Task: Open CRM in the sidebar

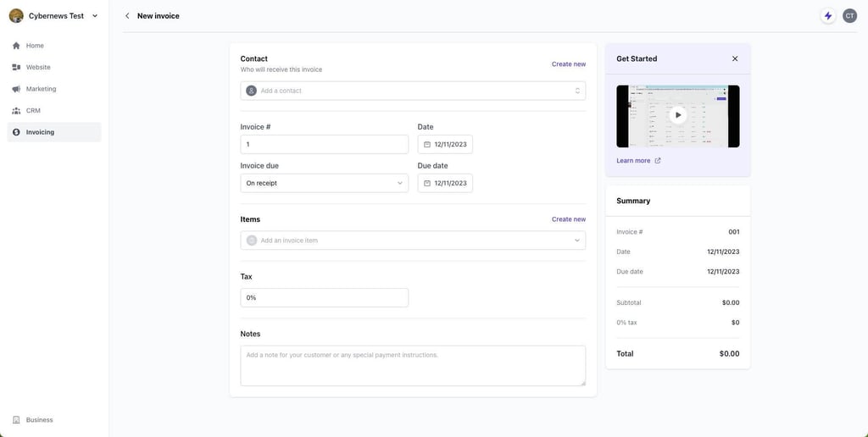Action: [x=54, y=111]
